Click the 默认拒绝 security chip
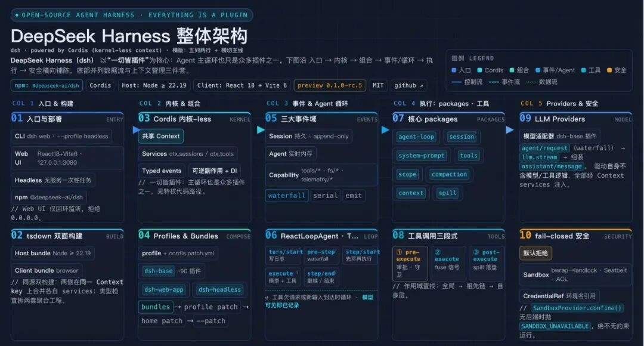Viewport: 644px width, 346px height. point(535,253)
